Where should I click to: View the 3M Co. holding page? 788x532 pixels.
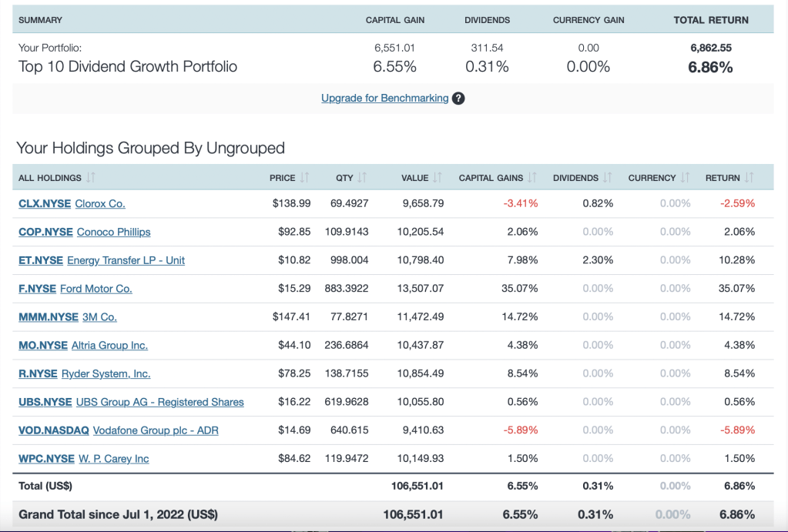[x=99, y=317]
